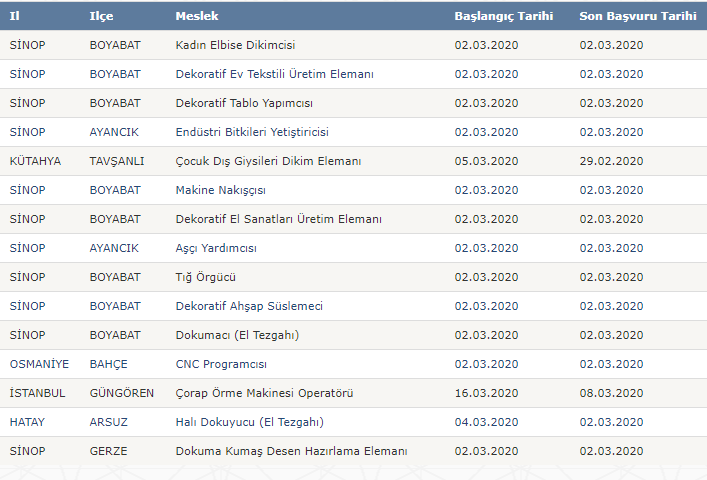Click the Dekoratif Ahşap Süslemeci row
Viewport: 707px width, 480px height.
(249, 306)
